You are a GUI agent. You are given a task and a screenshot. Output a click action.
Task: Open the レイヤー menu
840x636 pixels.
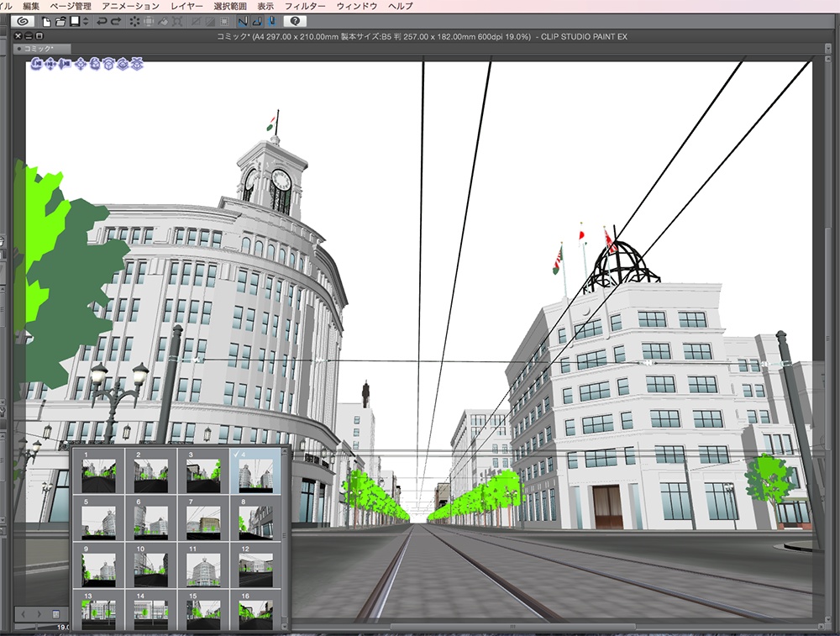point(186,6)
